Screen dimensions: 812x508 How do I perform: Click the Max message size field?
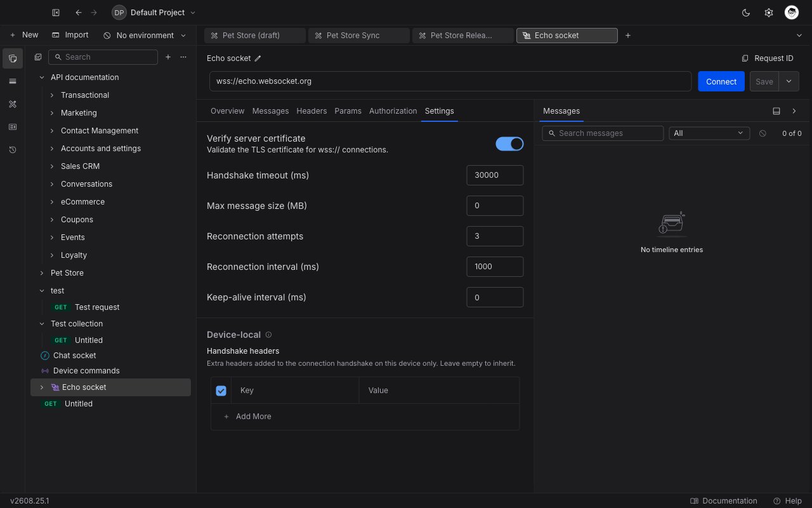(x=495, y=206)
